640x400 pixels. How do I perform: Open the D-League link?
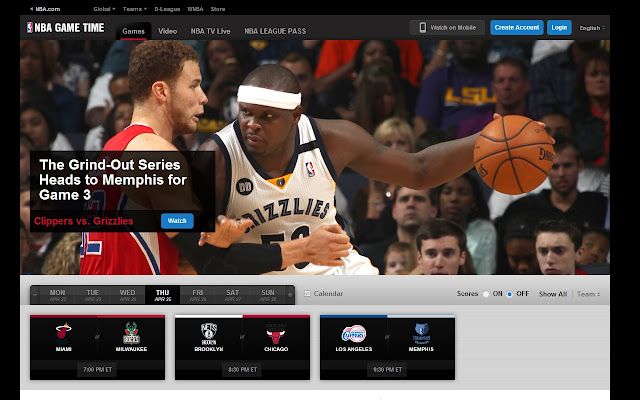tap(167, 9)
